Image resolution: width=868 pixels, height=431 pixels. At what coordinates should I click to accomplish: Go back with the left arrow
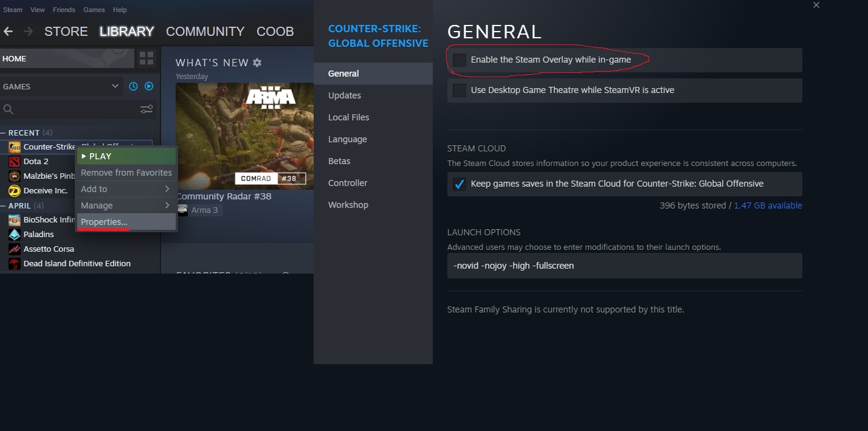pos(8,31)
